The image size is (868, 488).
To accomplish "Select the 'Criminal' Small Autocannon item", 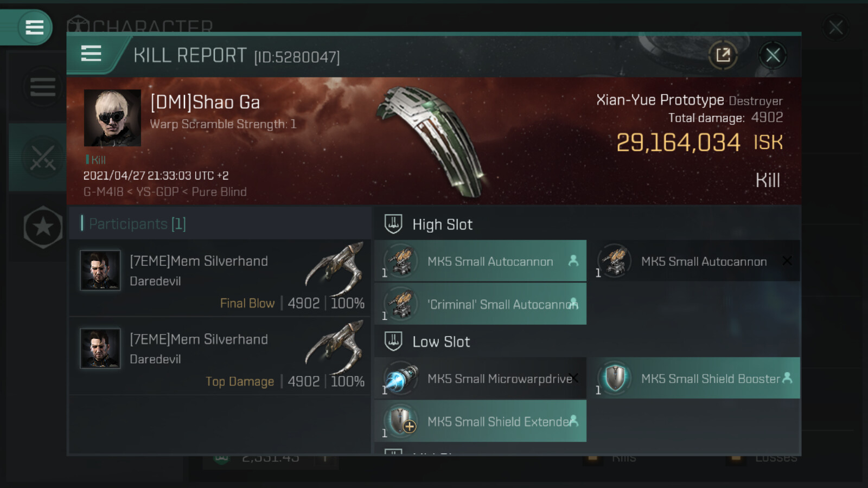I will click(x=480, y=304).
